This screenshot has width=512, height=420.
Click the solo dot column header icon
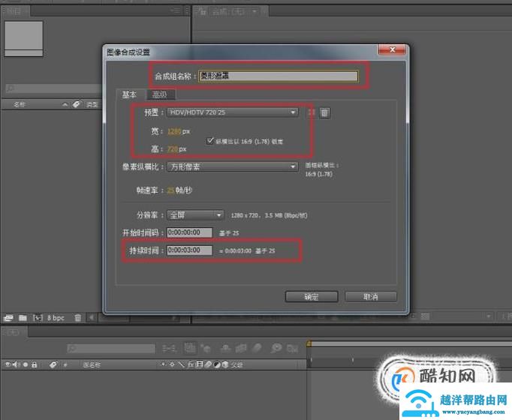click(25, 364)
